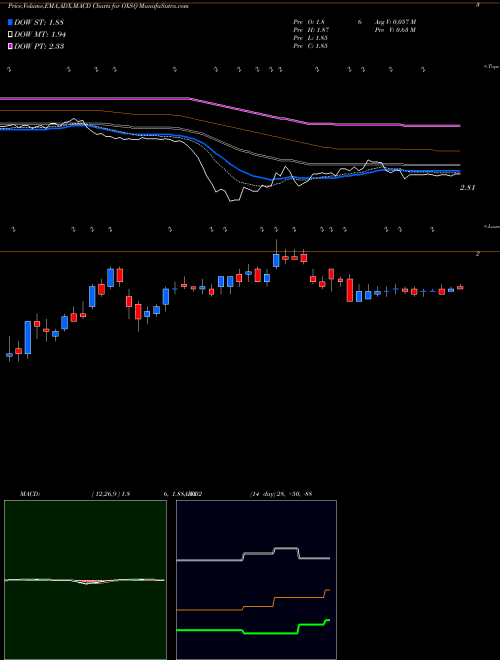This screenshot has width=500, height=660.
Task: Click the 2.81 price label on EMA chart
Action: coord(468,188)
